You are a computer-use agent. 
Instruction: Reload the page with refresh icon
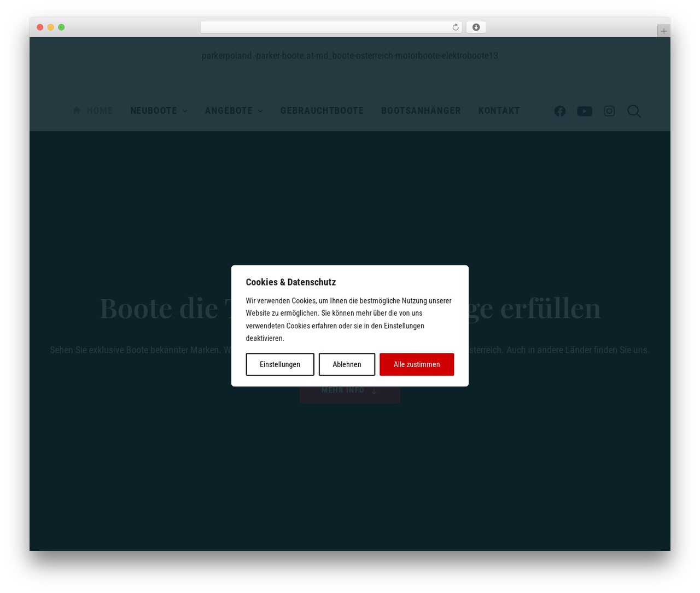pos(455,27)
